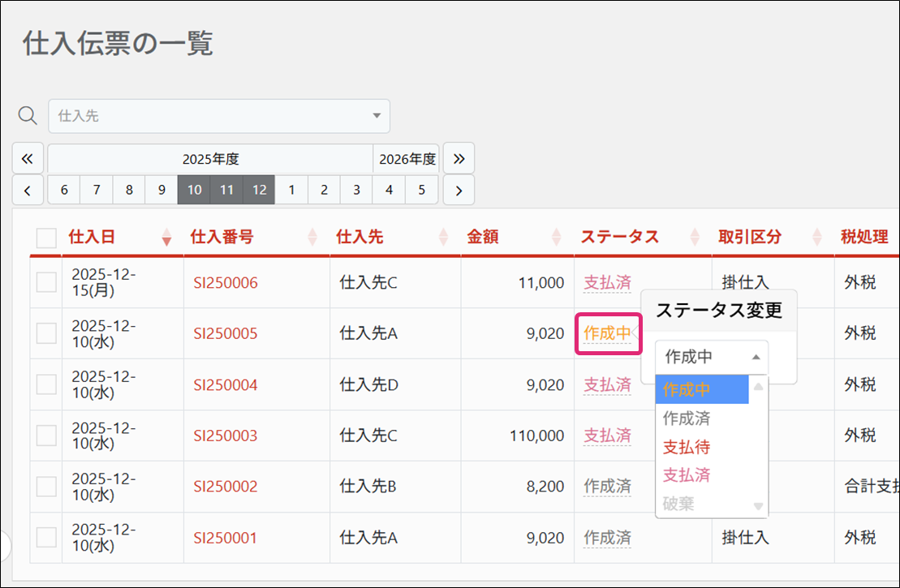Collapse the ステータス変更 select showing 作成中
This screenshot has height=588, width=900.
coord(711,356)
